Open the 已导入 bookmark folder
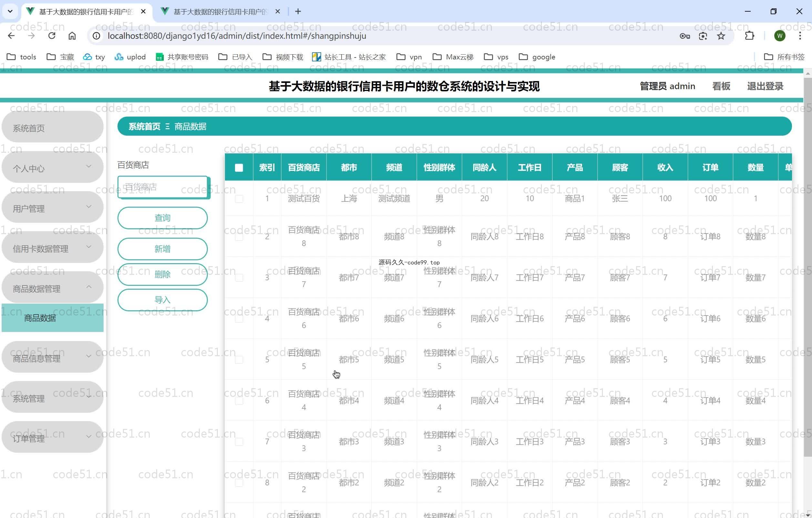812x518 pixels. [235, 57]
